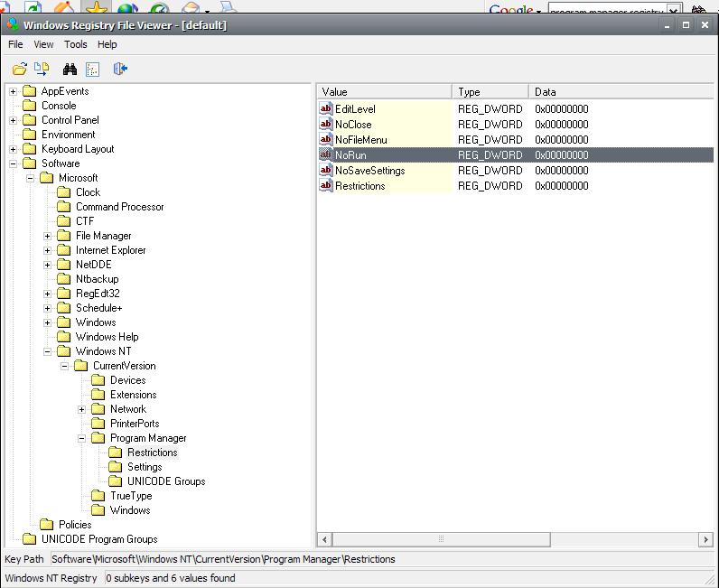Viewport: 719px width, 588px height.
Task: Click the horizontal scrollbar left arrow
Action: 324,539
